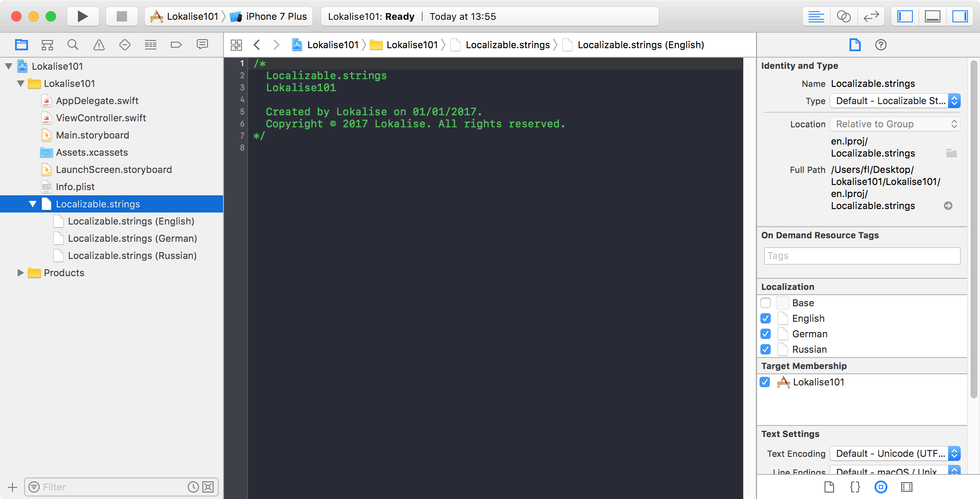The width and height of the screenshot is (980, 499).
Task: Collapse the Lokalise101 project root
Action: (9, 66)
